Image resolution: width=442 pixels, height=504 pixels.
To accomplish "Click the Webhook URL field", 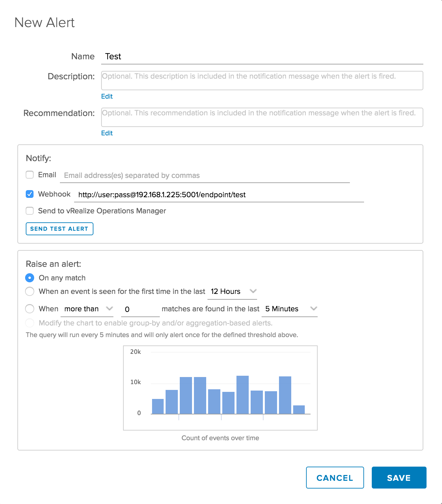I will pos(219,195).
